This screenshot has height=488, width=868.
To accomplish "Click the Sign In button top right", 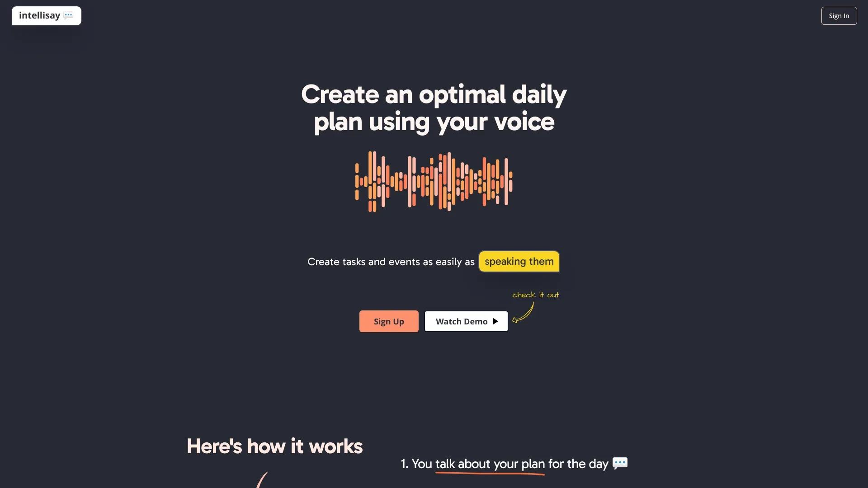I will pyautogui.click(x=839, y=15).
